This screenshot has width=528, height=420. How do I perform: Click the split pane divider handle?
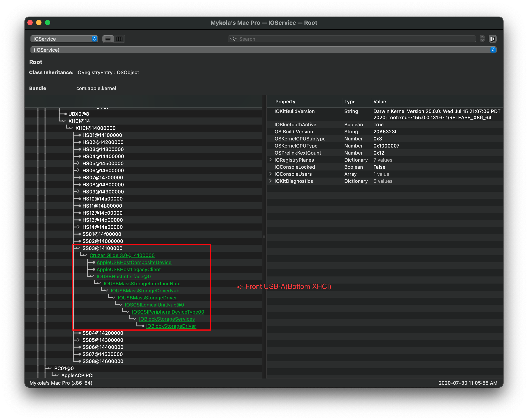tap(264, 237)
